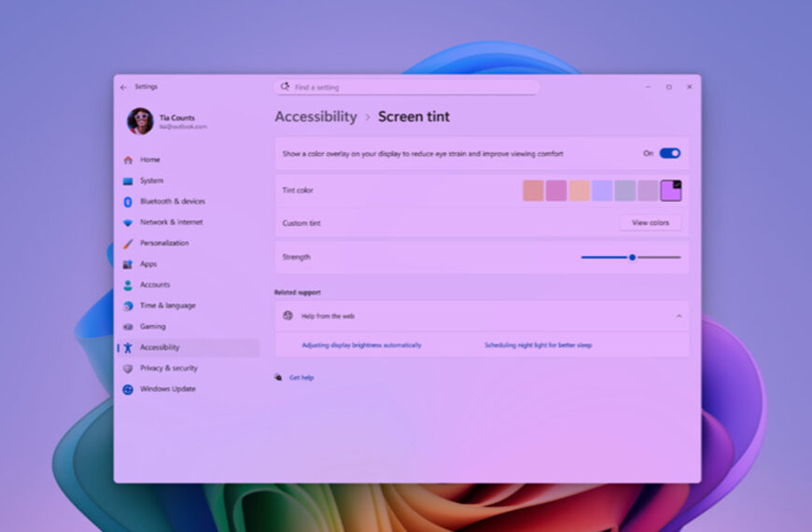The width and height of the screenshot is (812, 532).
Task: Select the peach tint swatch
Action: [579, 190]
